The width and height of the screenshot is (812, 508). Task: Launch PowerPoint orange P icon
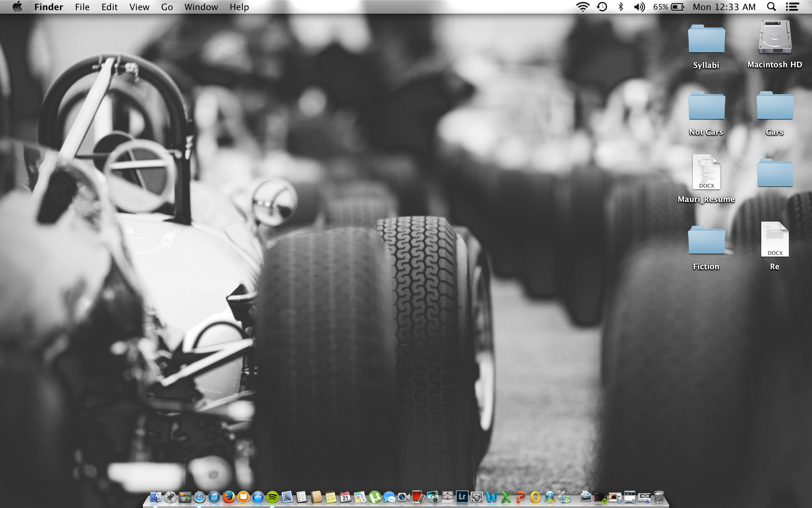[521, 497]
